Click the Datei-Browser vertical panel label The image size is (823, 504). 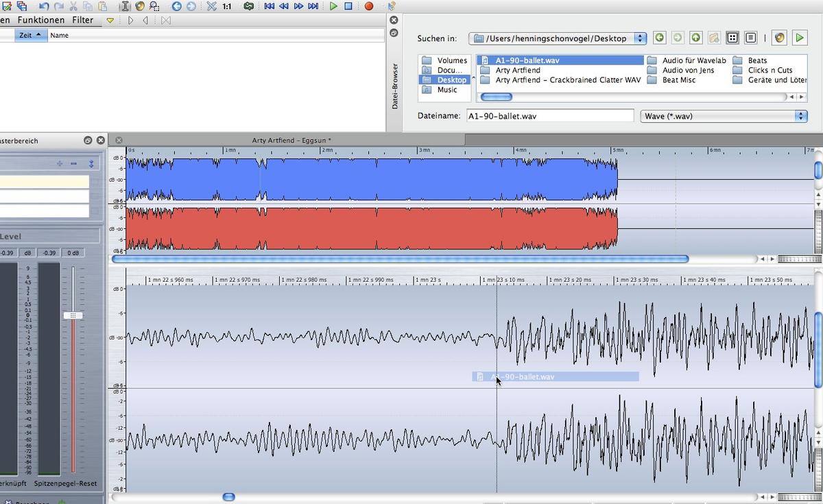pyautogui.click(x=394, y=86)
